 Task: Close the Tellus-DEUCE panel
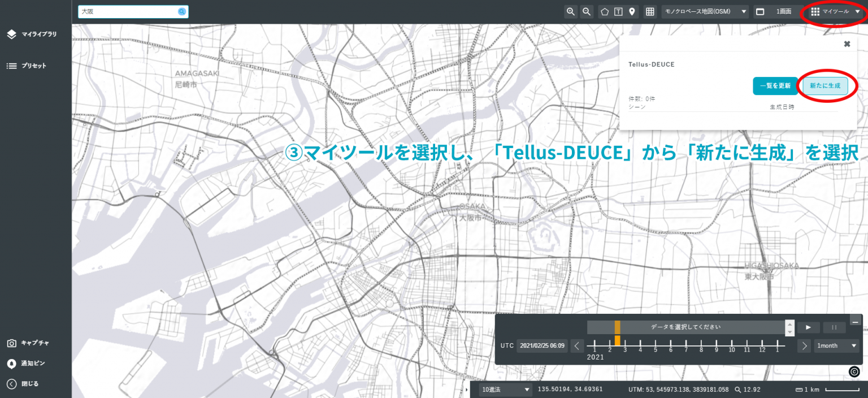(x=847, y=44)
